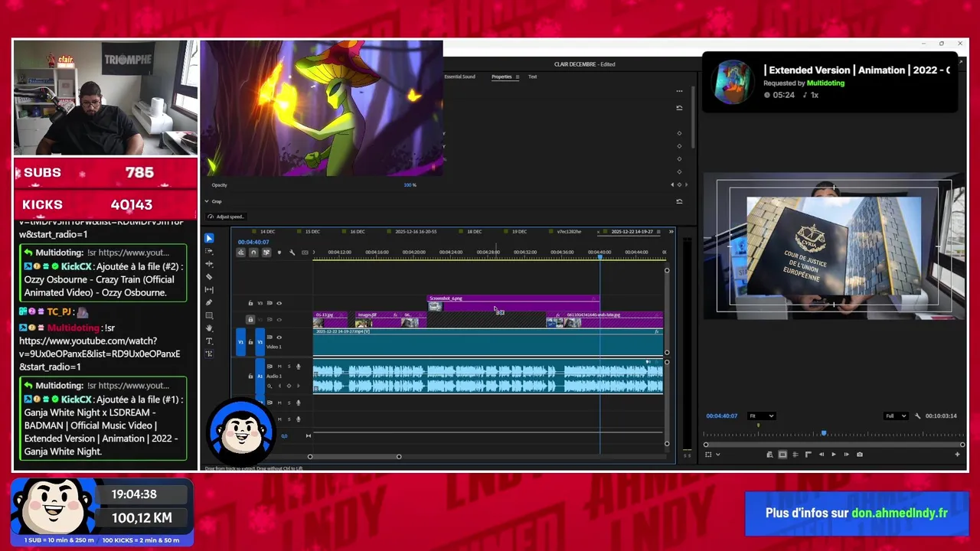Click the Program Monitor blue playhead marker

pos(824,434)
